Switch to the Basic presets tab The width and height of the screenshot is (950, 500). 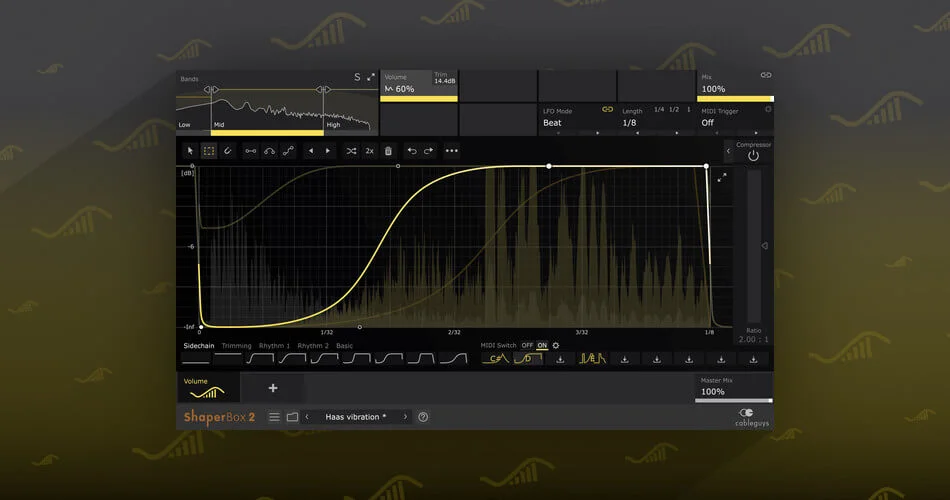[345, 346]
